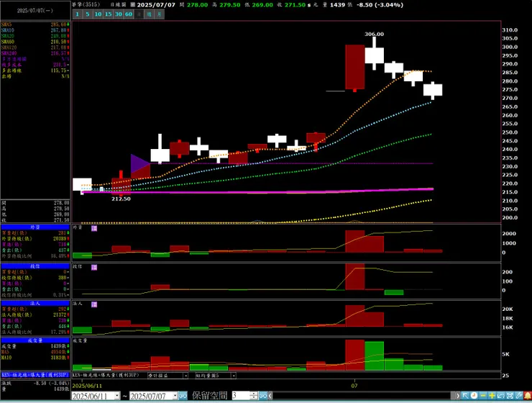Click the 306.00 high price label
The image size is (532, 403).
coord(375,34)
